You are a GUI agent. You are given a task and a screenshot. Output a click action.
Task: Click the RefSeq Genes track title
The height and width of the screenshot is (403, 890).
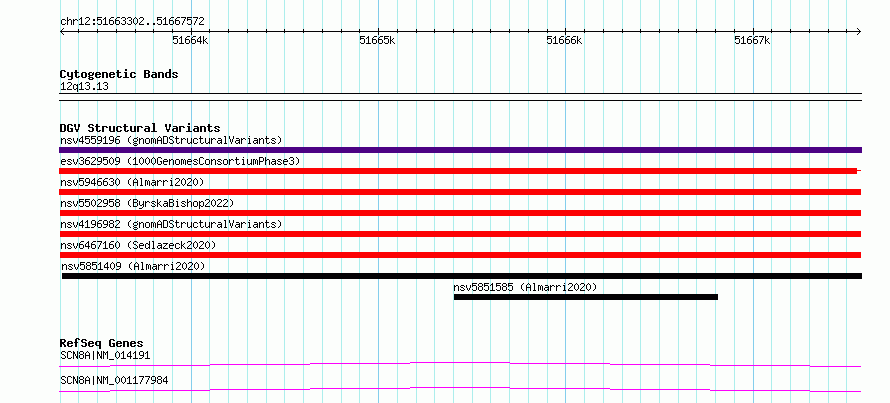[102, 343]
